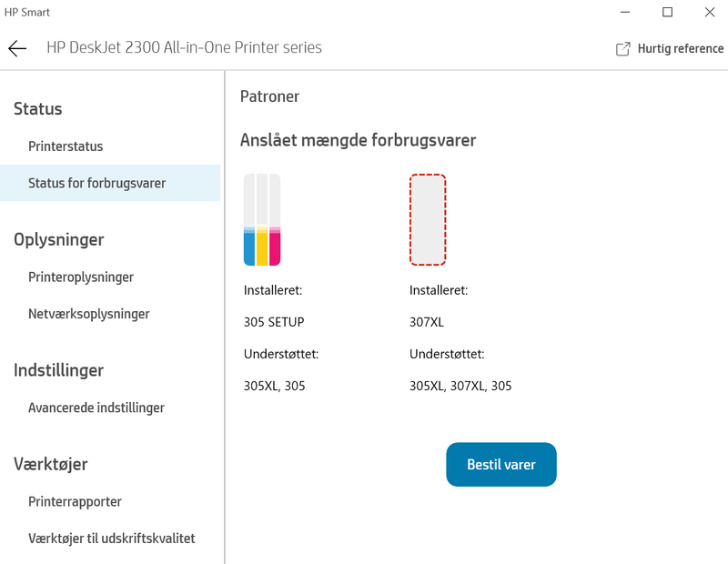The height and width of the screenshot is (564, 728).
Task: Open the Hurtig reference external link icon
Action: [x=622, y=47]
